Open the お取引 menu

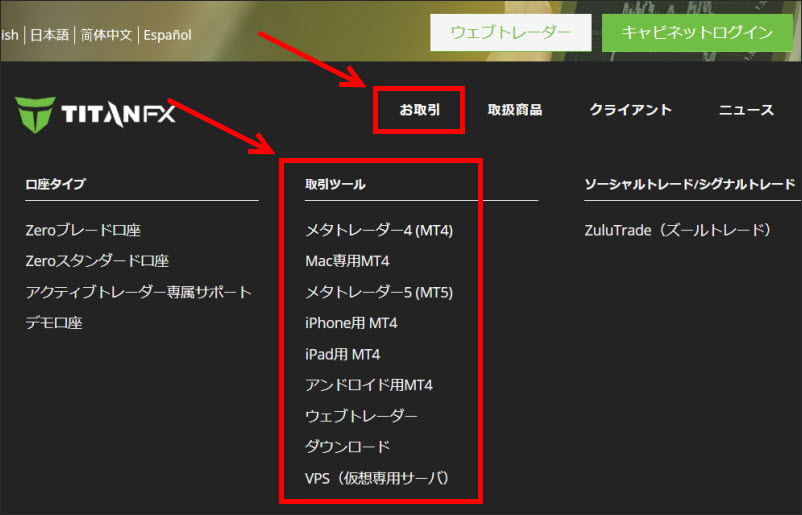pos(419,109)
